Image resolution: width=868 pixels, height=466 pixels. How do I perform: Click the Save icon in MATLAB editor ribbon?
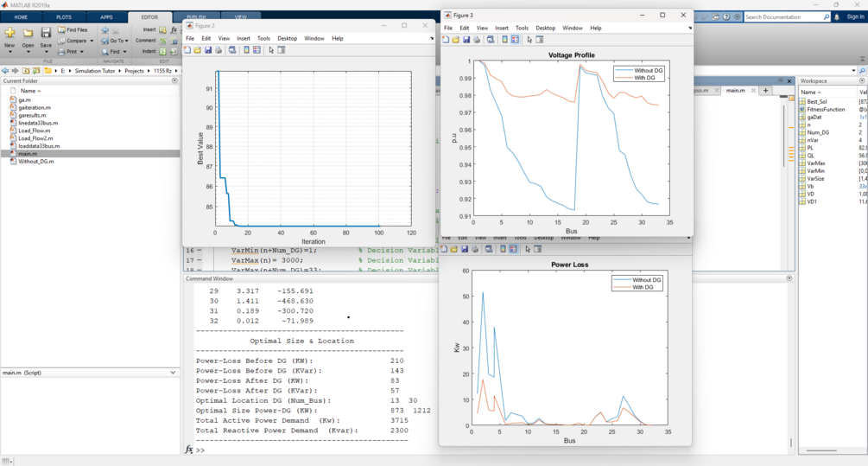(46, 33)
